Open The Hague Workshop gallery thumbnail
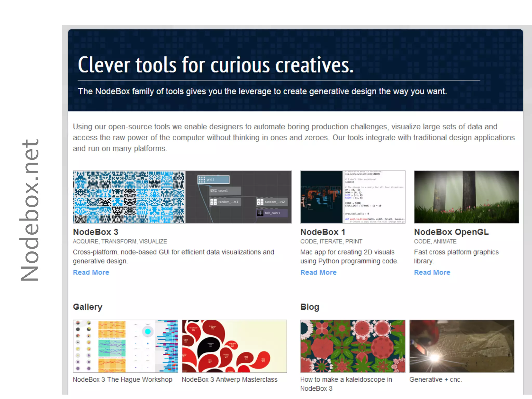This screenshot has width=532, height=399. pos(125,346)
